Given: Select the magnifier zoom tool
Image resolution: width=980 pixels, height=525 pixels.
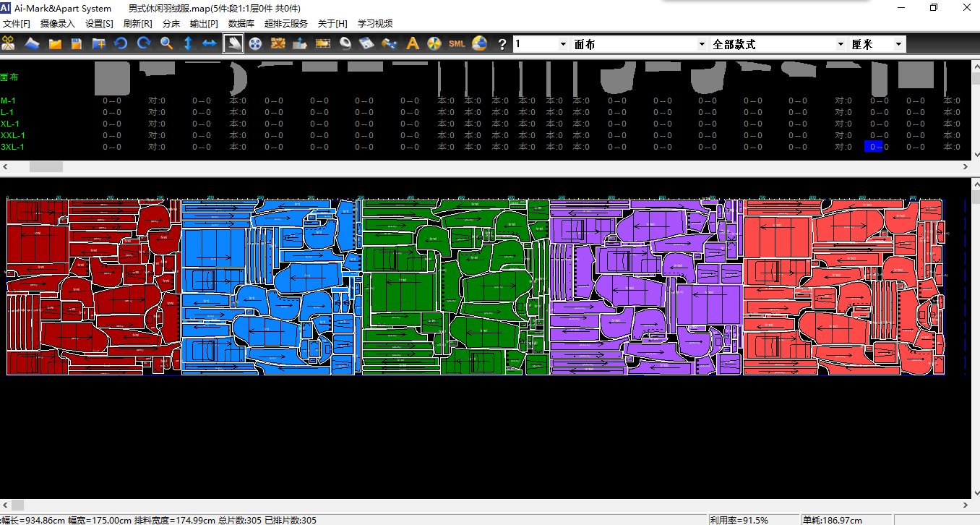Looking at the screenshot, I should click(166, 44).
